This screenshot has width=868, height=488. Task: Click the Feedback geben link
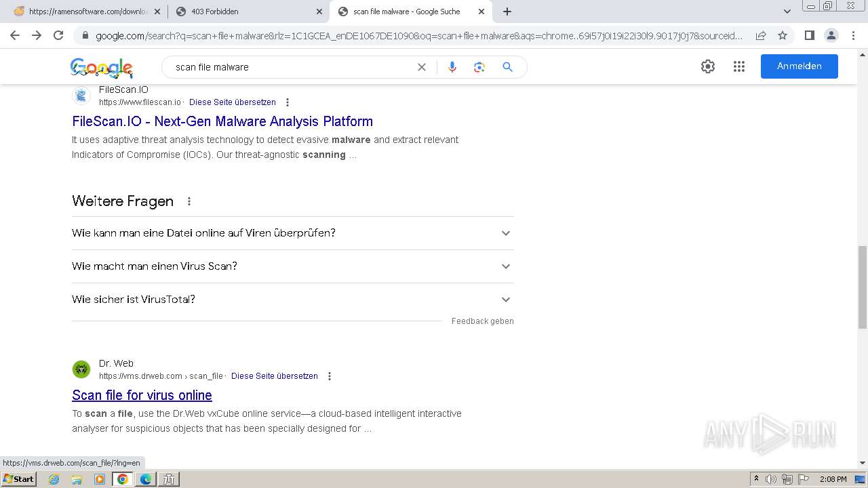[x=483, y=321]
